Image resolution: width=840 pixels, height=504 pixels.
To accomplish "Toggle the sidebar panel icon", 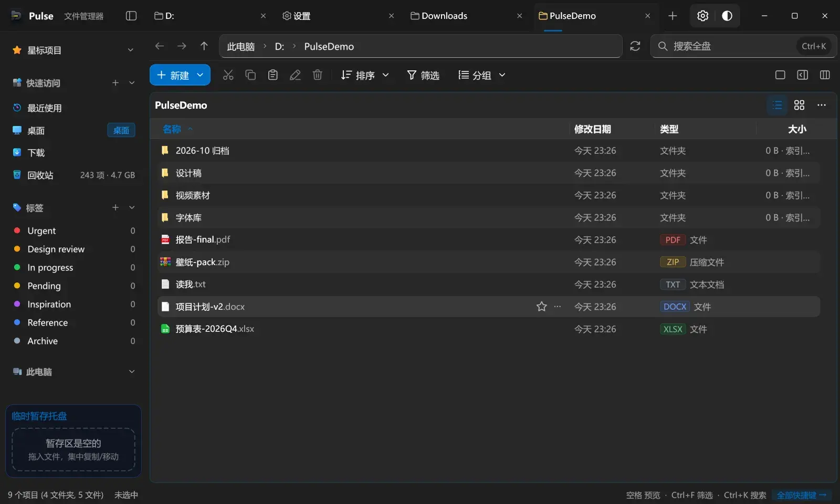I will tap(131, 16).
